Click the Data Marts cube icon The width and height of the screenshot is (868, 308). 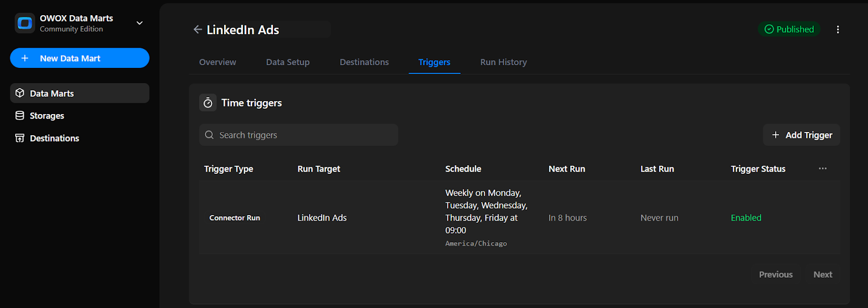point(20,93)
